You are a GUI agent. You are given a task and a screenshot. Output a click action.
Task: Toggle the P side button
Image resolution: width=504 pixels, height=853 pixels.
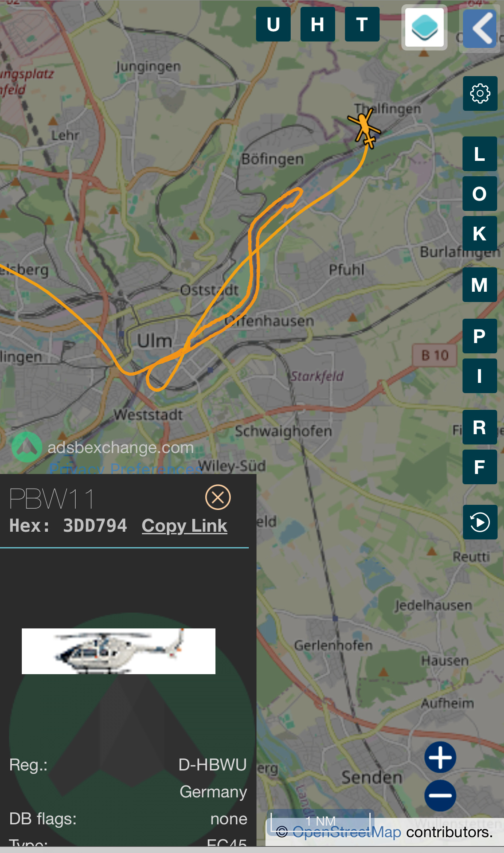pyautogui.click(x=480, y=336)
